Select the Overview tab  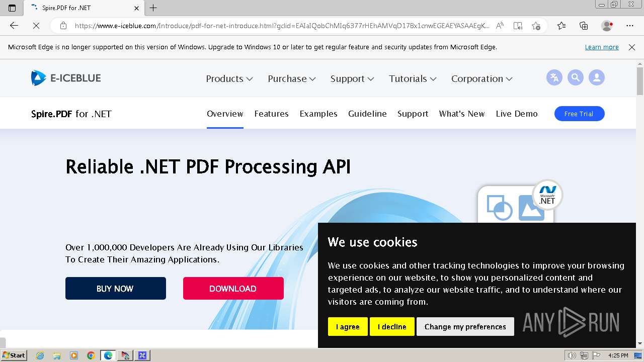[225, 114]
